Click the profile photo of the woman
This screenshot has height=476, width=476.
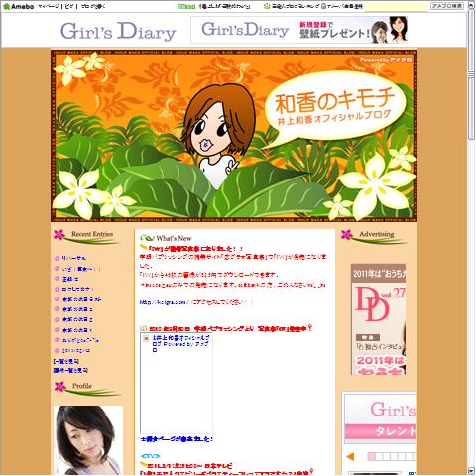click(88, 440)
